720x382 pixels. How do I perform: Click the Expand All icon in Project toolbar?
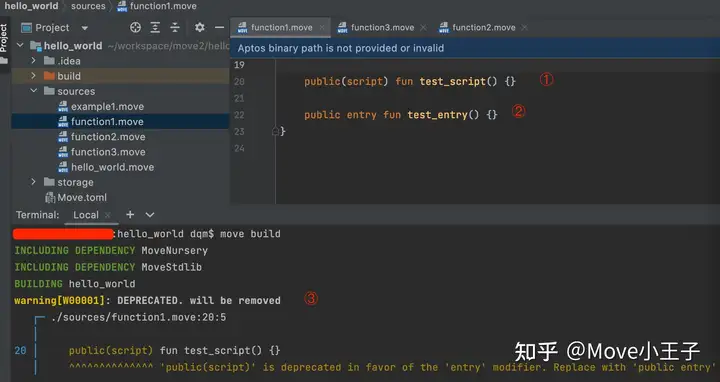coord(155,28)
